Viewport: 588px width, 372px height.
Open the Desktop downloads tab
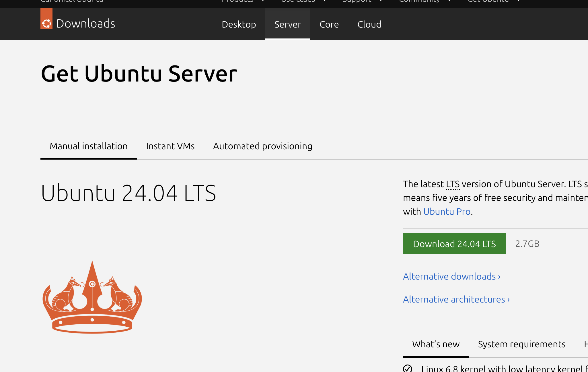(239, 24)
